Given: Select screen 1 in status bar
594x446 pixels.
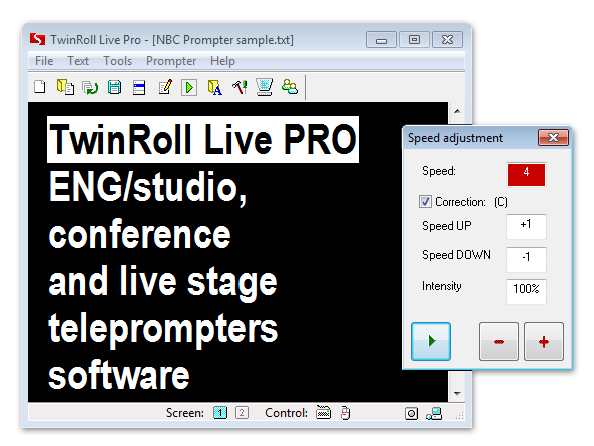Looking at the screenshot, I should point(220,413).
